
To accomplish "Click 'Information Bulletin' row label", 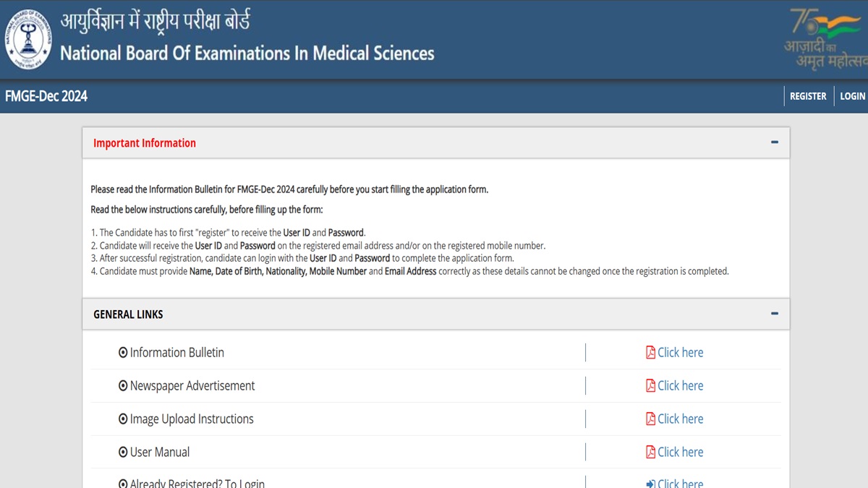I will tap(177, 353).
